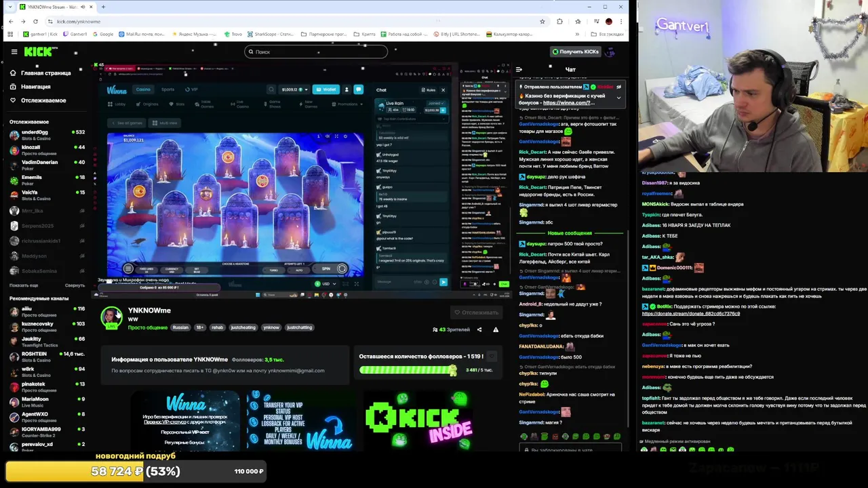The image size is (868, 488).
Task: Select the justcheating tag
Action: (x=243, y=327)
